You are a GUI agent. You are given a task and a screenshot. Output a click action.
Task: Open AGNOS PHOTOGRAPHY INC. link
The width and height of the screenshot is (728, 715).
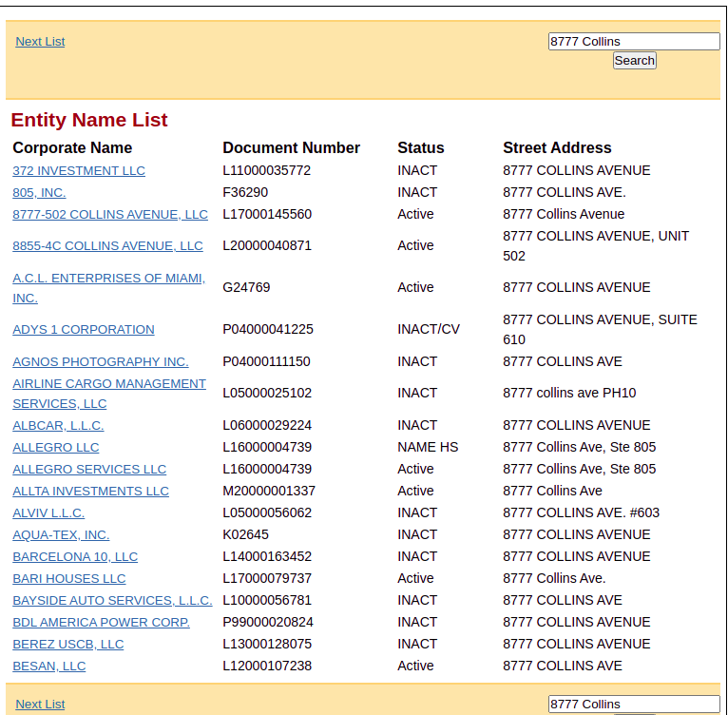point(101,361)
